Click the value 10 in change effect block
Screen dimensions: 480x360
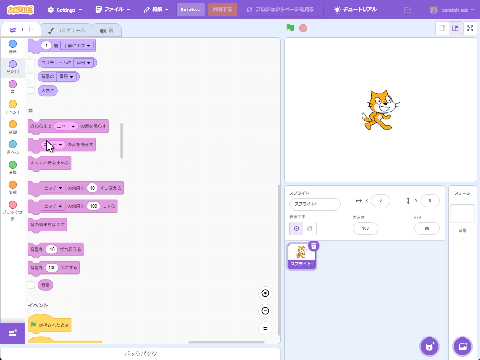92,188
